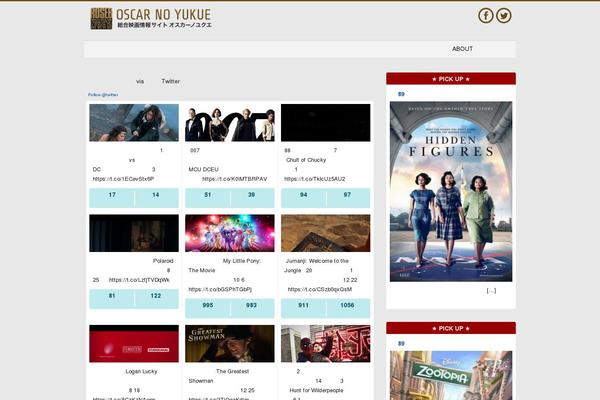Open The Greatest Showman thumbnail
Screen dimensions: 600x400
tap(230, 344)
